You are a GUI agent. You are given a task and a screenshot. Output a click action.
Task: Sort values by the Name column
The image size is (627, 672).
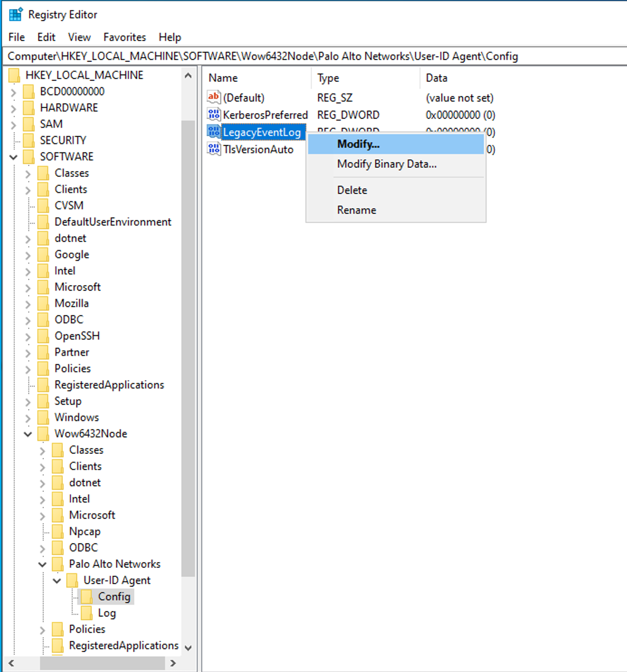222,77
